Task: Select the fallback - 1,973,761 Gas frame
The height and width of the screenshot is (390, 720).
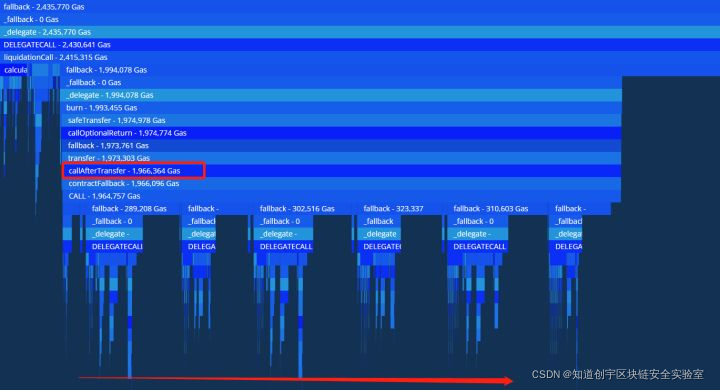Action: pos(341,145)
